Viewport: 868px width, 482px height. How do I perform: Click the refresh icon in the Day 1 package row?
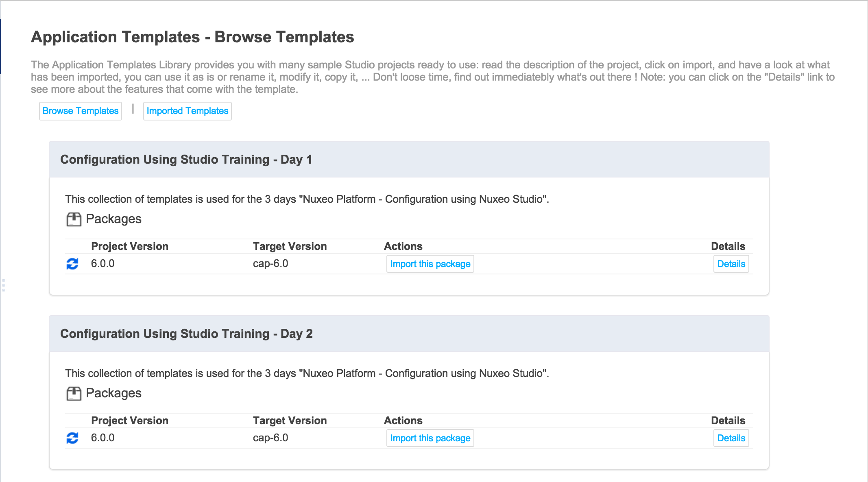tap(72, 264)
